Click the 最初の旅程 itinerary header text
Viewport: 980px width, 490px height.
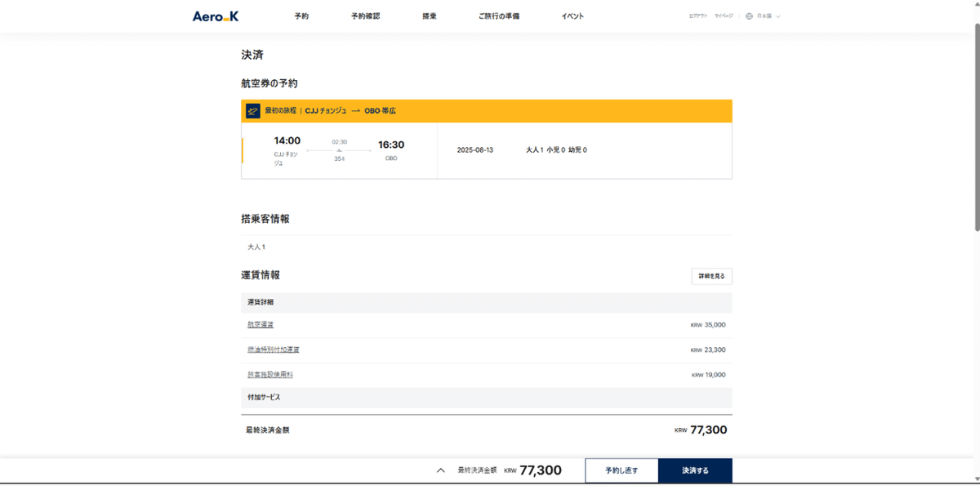[281, 110]
